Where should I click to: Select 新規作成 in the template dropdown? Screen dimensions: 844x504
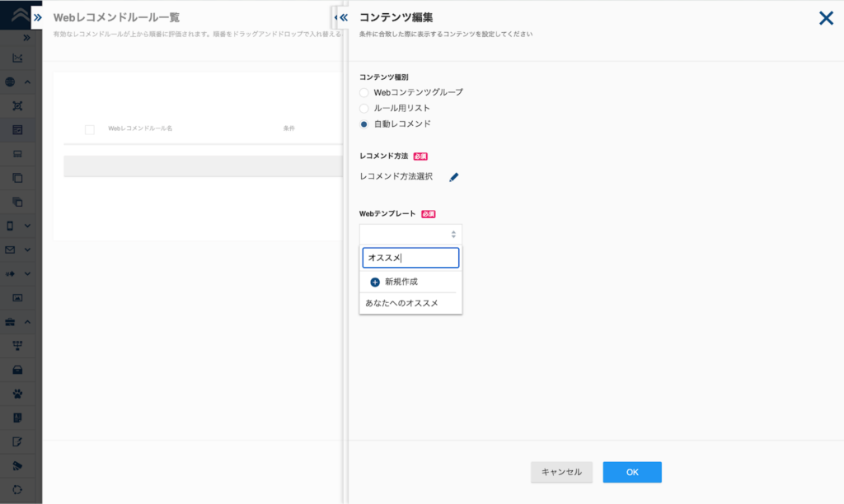pos(401,282)
